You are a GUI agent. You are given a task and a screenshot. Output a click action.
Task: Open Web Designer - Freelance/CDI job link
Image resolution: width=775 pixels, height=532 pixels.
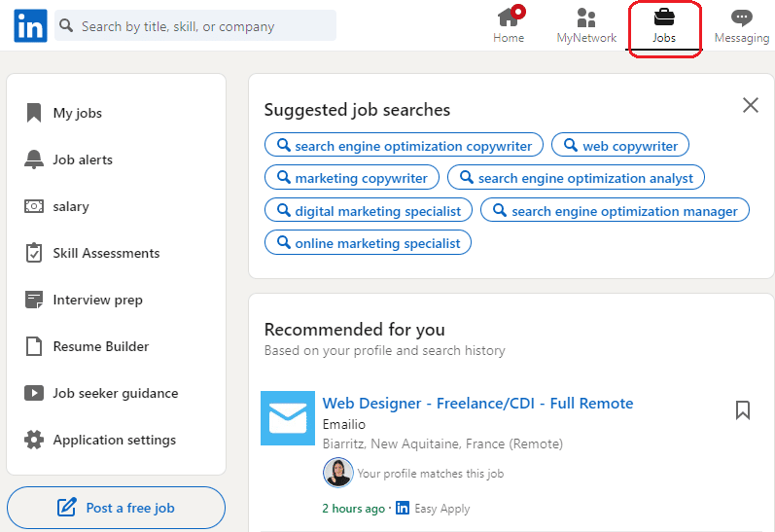pos(477,403)
